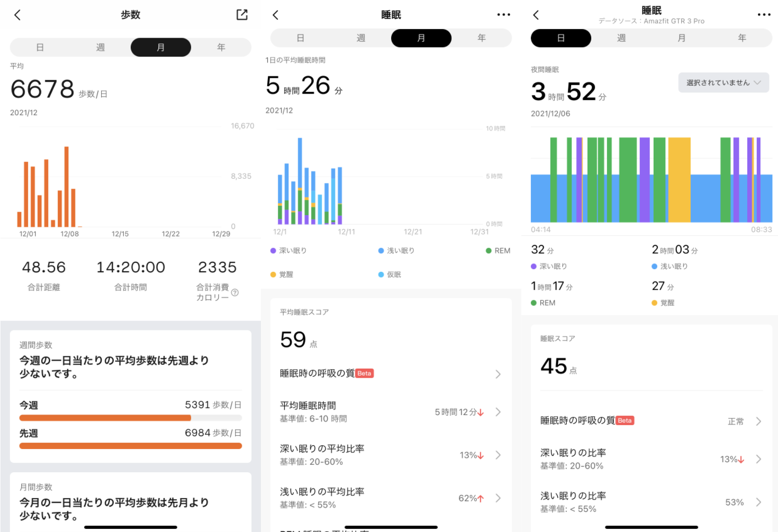Switch to 週 tab on Amazfit 睡眠 screen
The width and height of the screenshot is (778, 532).
621,38
